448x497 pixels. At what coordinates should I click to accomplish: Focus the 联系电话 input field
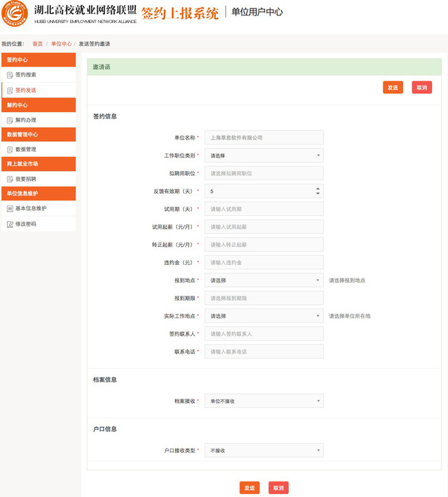tap(264, 352)
